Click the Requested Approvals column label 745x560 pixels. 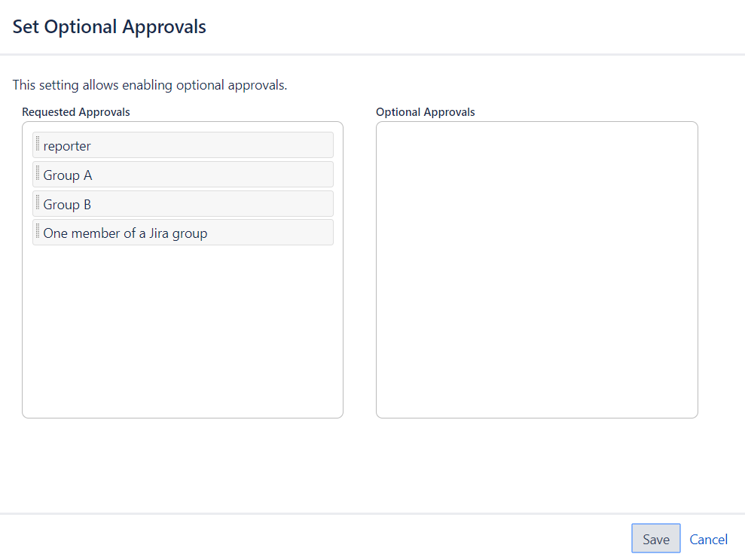pyautogui.click(x=76, y=112)
